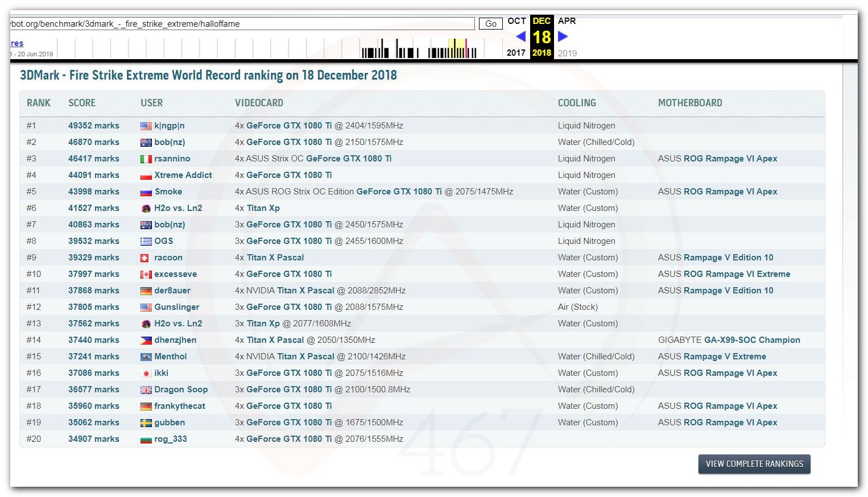The image size is (868, 497).
Task: Visit the der8auer user profile
Action: (172, 291)
